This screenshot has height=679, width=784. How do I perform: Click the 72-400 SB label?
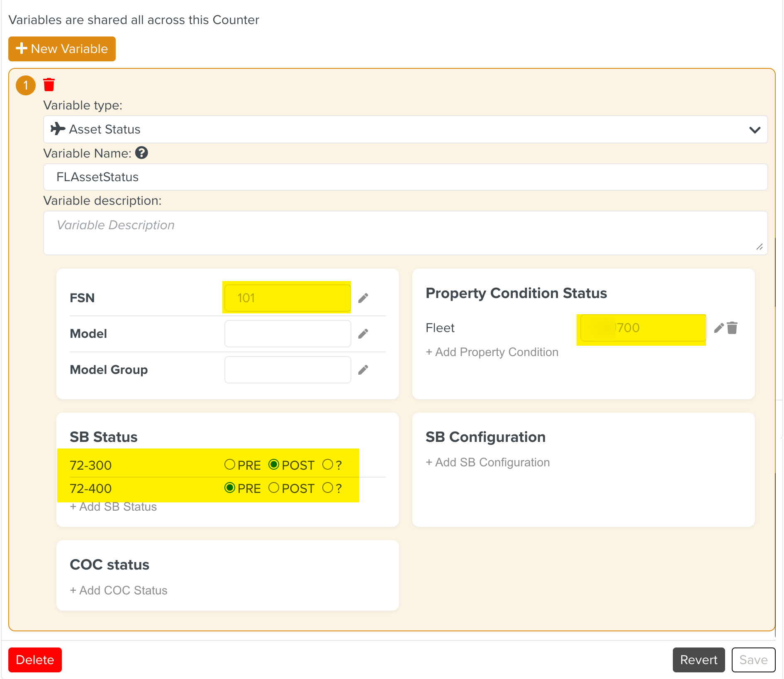coord(91,488)
